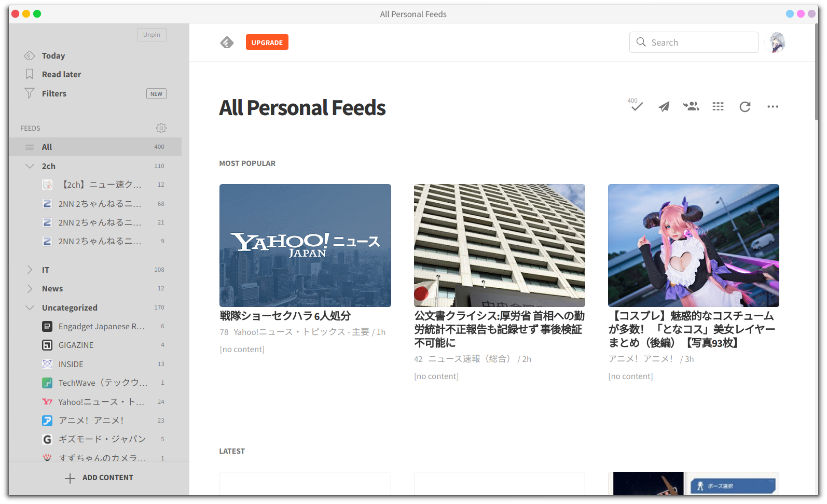
Task: Refresh feeds with the circular arrow
Action: [745, 107]
